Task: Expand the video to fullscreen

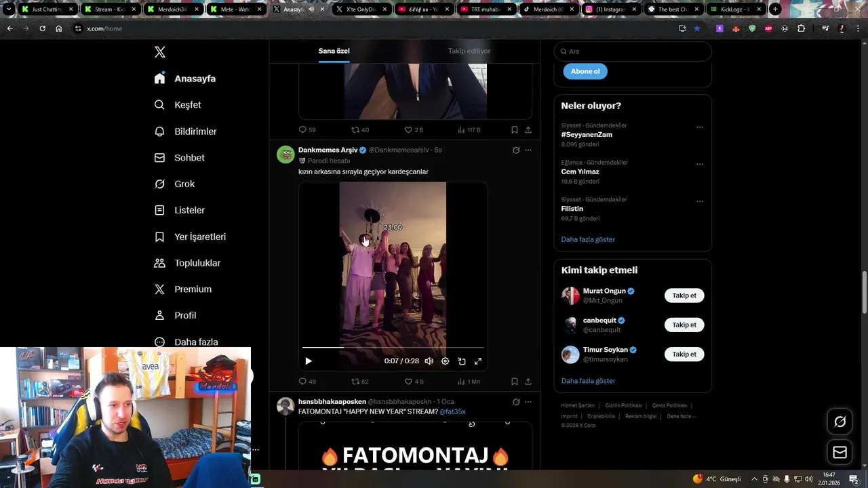Action: point(478,361)
